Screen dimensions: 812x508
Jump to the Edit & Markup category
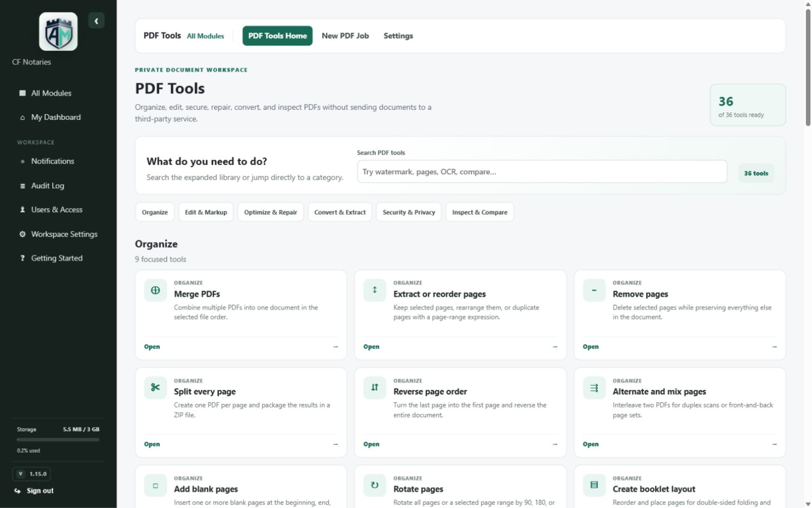pyautogui.click(x=206, y=212)
